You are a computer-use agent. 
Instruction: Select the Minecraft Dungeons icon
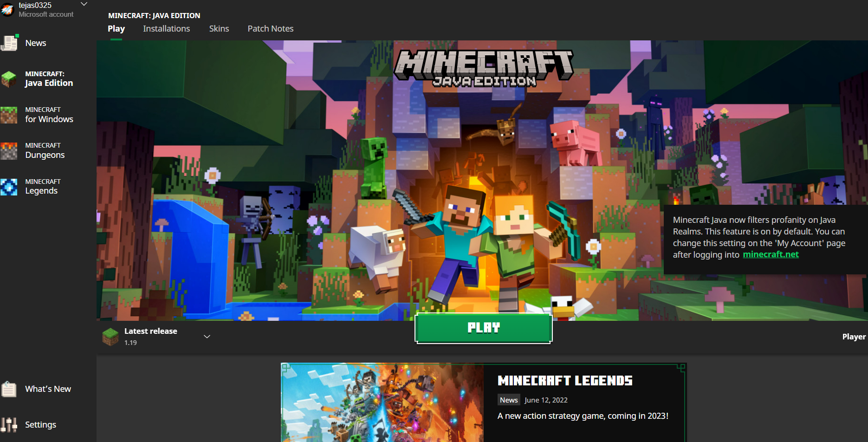click(9, 151)
